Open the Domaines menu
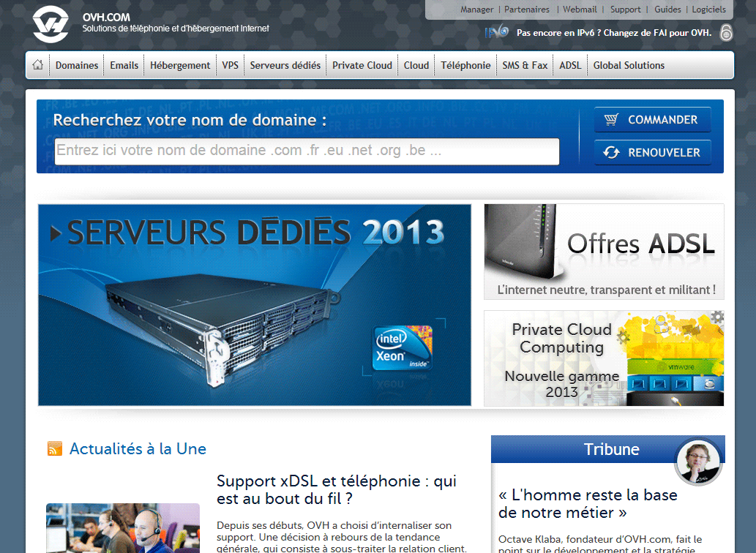Viewport: 756px width, 553px height. click(x=77, y=65)
